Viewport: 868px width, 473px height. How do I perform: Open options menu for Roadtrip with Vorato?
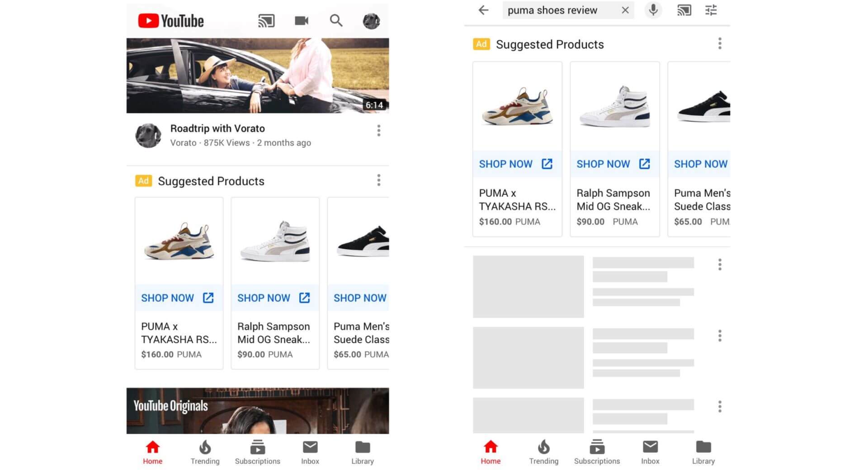coord(378,131)
